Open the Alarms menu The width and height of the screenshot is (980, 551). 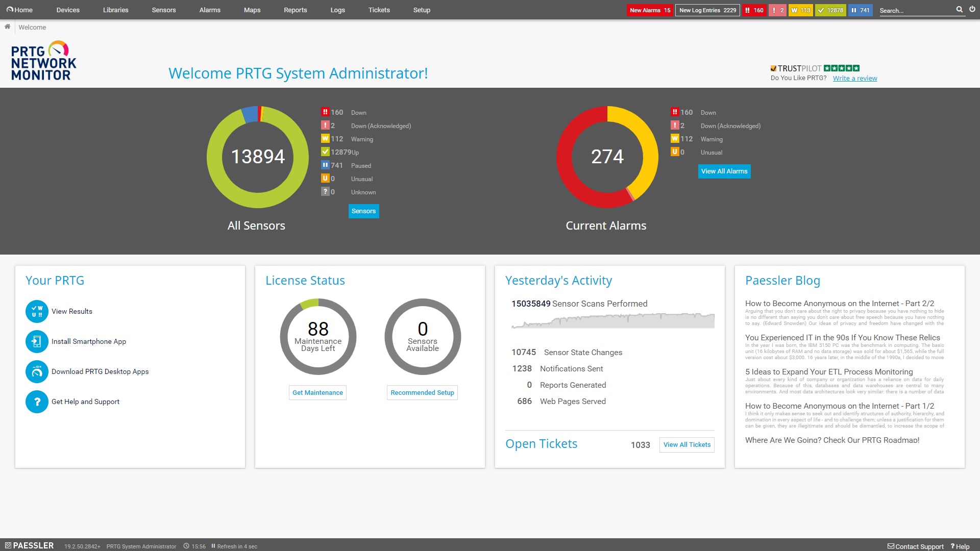click(x=210, y=10)
